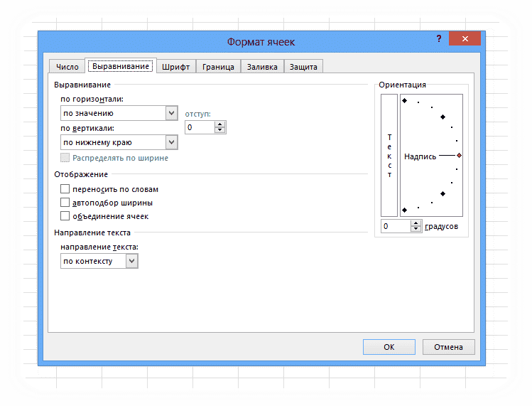Close the Формат ячеек dialog

465,38
